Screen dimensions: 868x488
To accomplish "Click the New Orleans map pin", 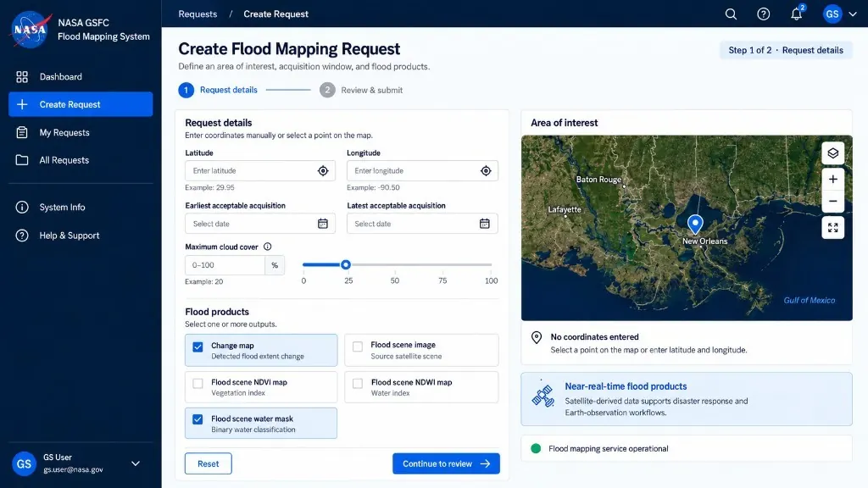I will coord(695,224).
